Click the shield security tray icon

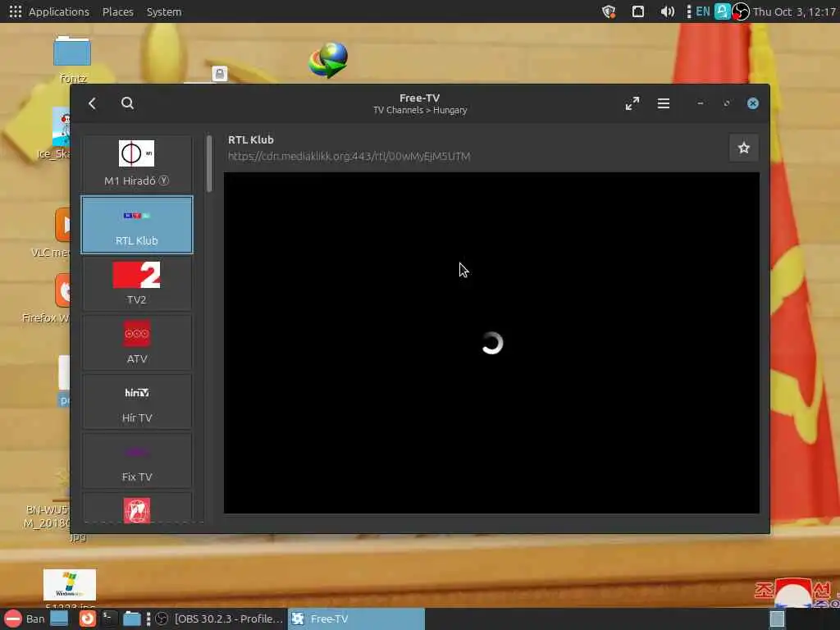(x=609, y=11)
